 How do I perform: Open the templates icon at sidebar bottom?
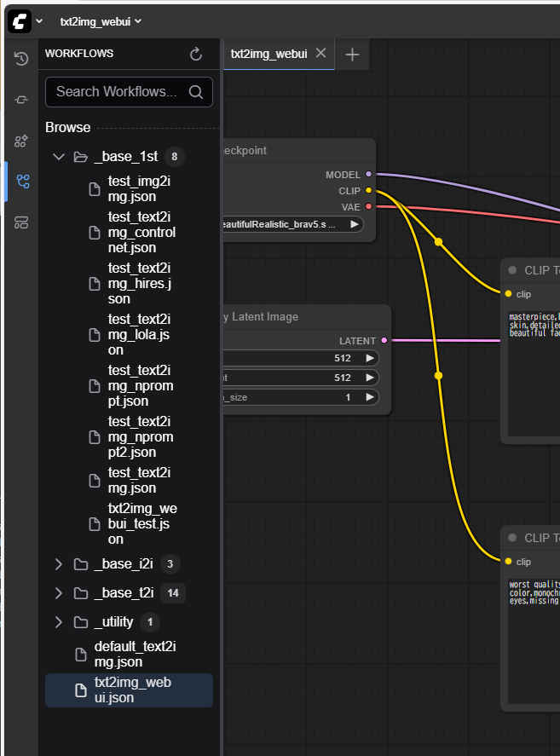21,222
